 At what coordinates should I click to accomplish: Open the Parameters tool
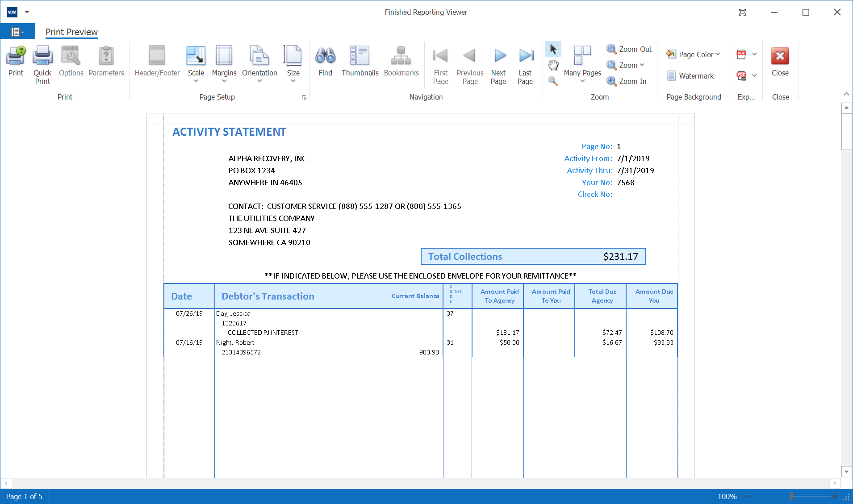click(106, 62)
